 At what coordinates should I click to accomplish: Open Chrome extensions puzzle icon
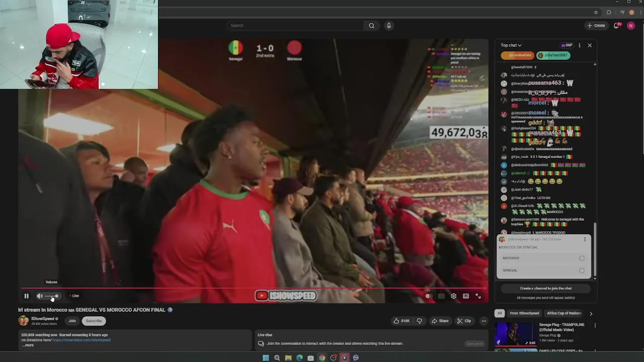click(x=609, y=12)
